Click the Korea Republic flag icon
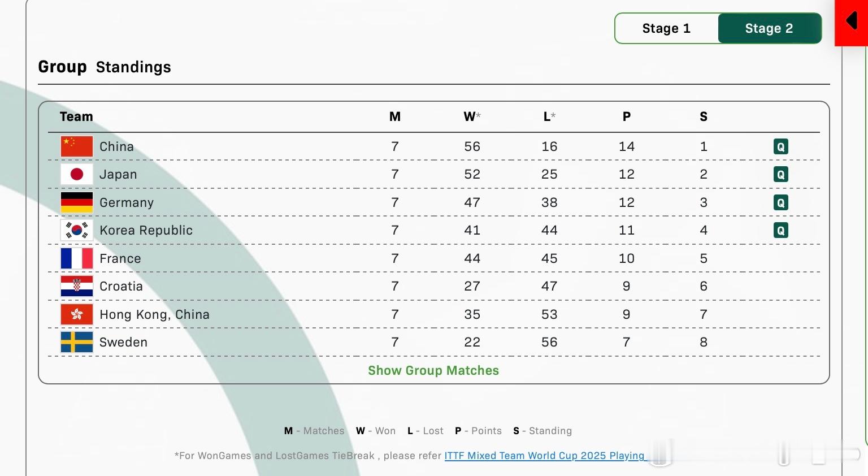 [x=77, y=230]
